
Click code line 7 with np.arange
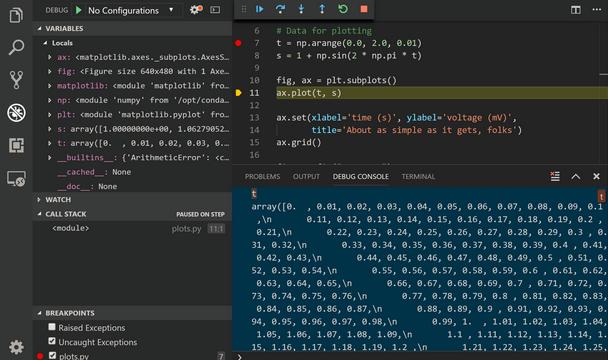click(x=349, y=43)
